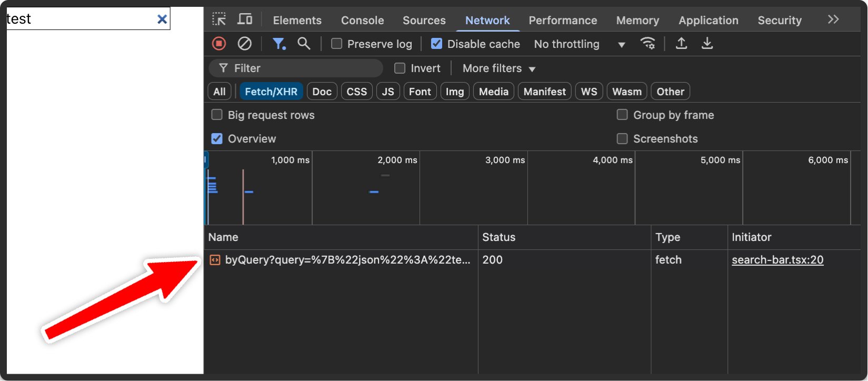This screenshot has height=381, width=868.
Task: Open the network search magnifier
Action: 304,44
